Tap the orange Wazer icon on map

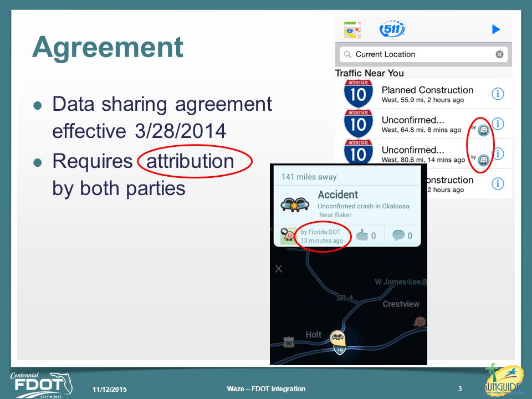pos(420,321)
